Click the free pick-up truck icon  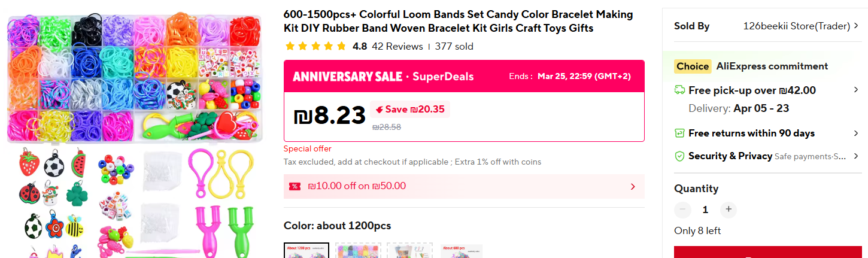[x=679, y=90]
